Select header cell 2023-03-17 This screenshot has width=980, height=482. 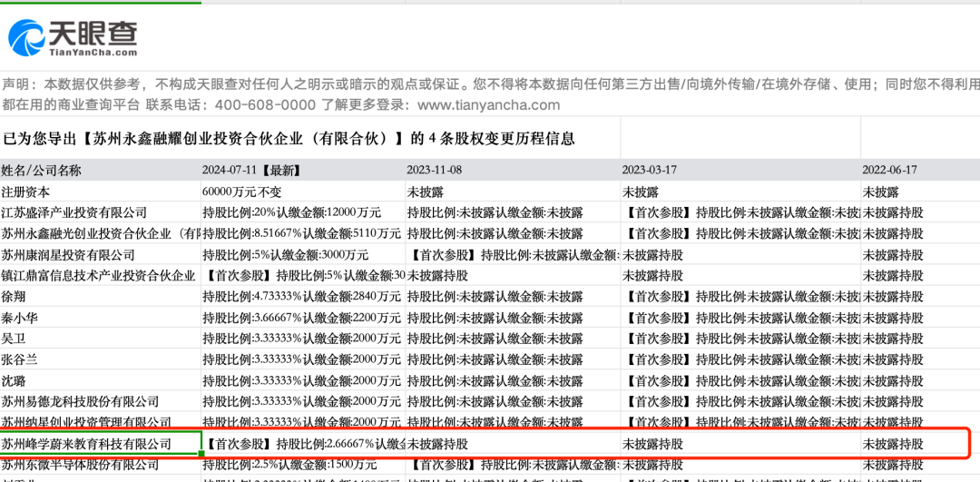(x=740, y=170)
